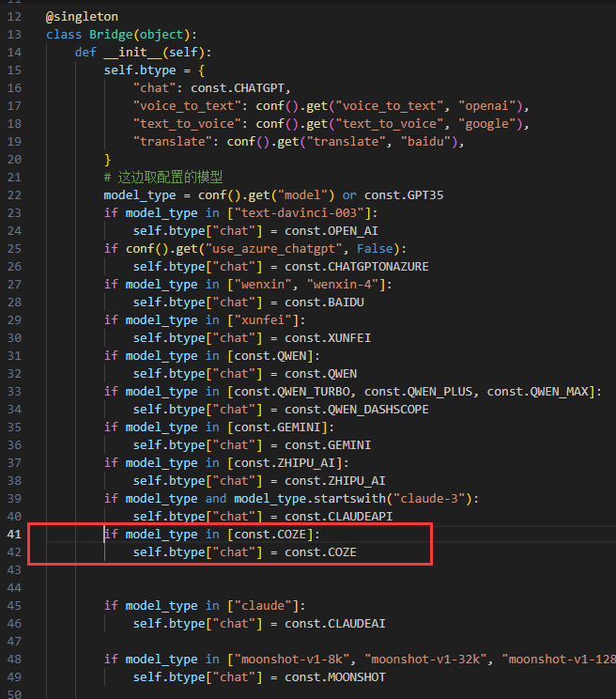The height and width of the screenshot is (699, 616).
Task: Click the __init__ method name
Action: point(132,53)
